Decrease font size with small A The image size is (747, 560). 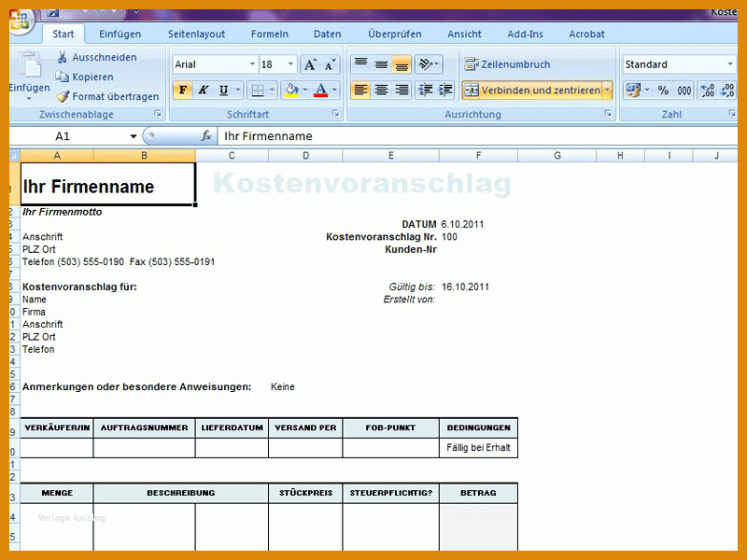[331, 64]
